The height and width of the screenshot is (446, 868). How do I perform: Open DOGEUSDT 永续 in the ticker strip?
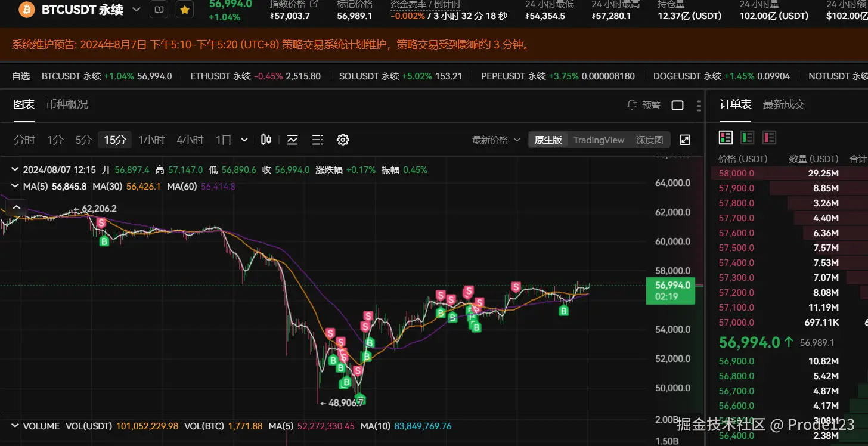721,76
